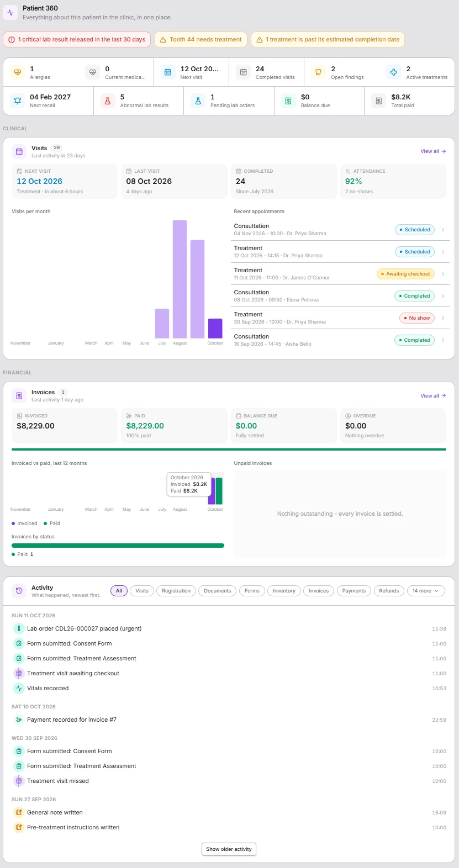459x868 pixels.
Task: Open the 08 Oct 2026 Consultation chevron
Action: (443, 296)
